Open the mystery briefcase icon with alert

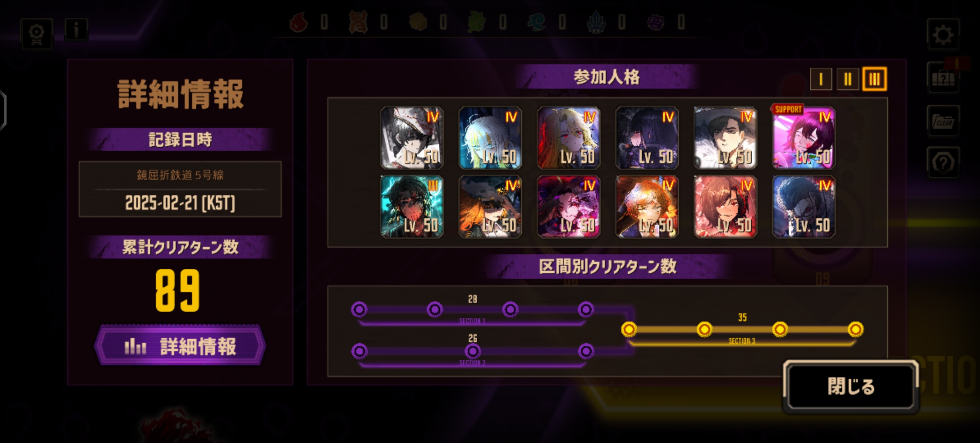[x=943, y=78]
